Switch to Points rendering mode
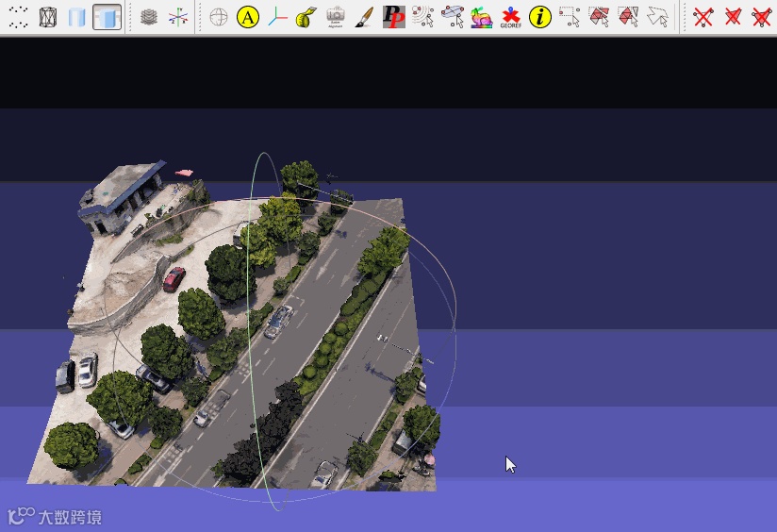The image size is (777, 532). [18, 17]
